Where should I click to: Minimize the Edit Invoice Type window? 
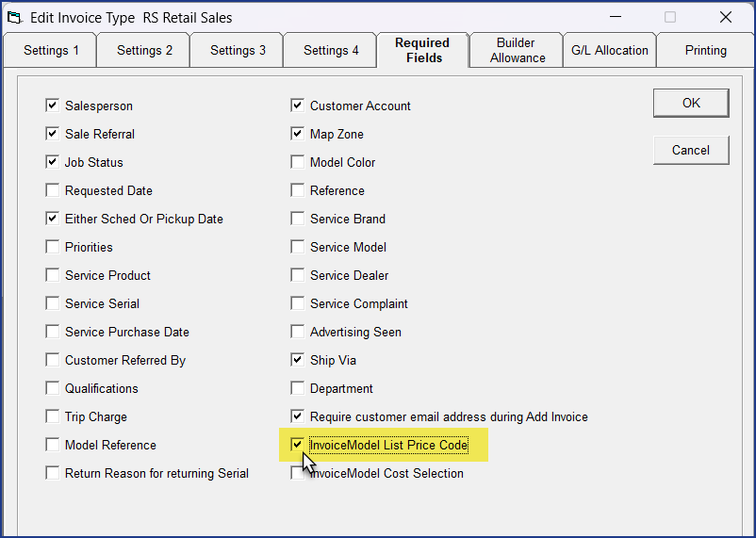(616, 17)
